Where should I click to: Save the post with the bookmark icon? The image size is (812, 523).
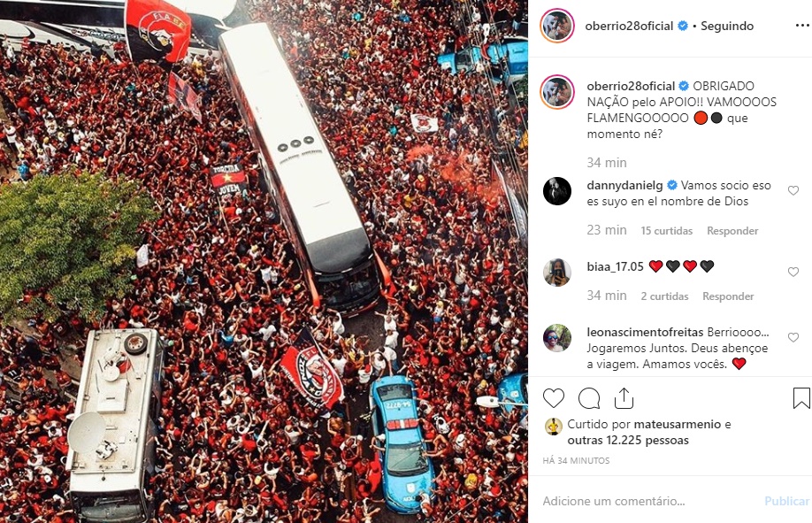pyautogui.click(x=801, y=398)
